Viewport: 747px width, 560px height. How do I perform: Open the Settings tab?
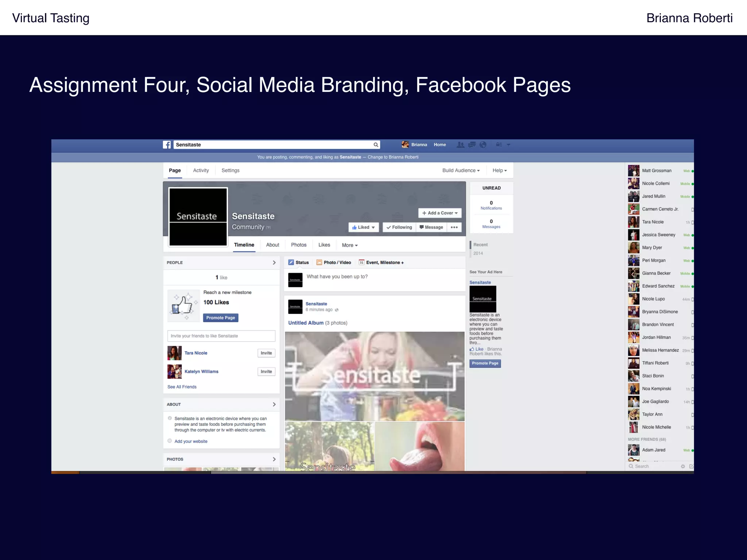231,170
